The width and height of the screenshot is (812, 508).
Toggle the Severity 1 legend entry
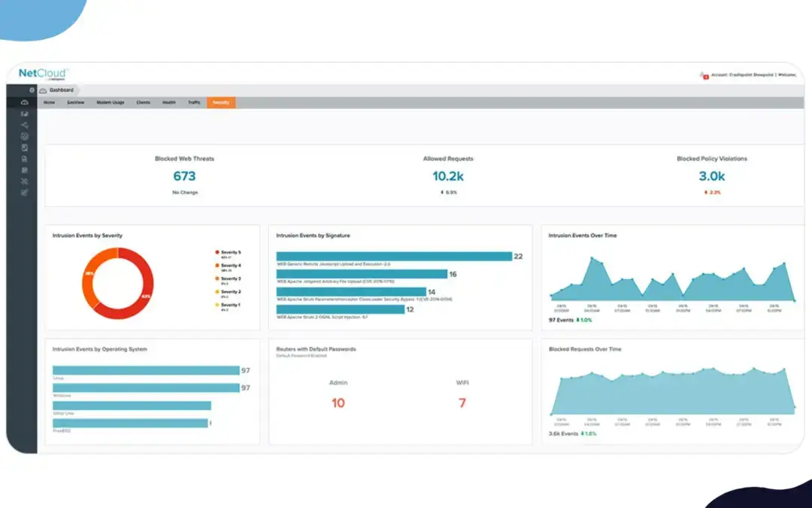229,305
